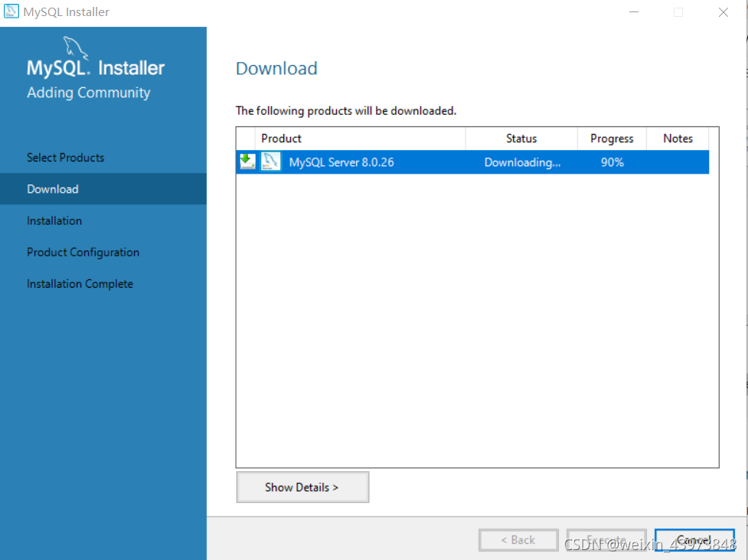This screenshot has height=560, width=748.
Task: Click the Execute button
Action: click(x=606, y=540)
